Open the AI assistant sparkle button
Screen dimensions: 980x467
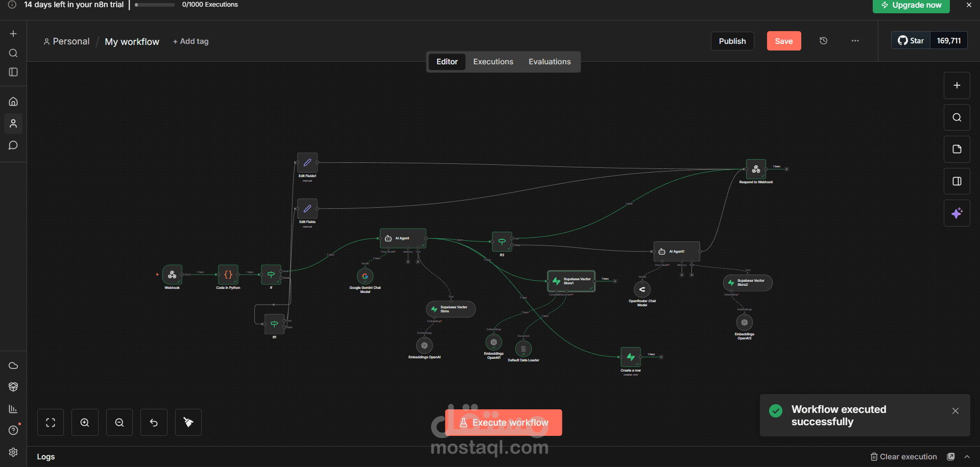(x=957, y=213)
